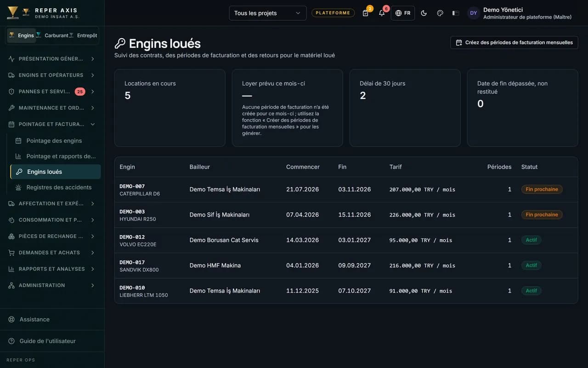Viewport: 588px width, 368px height.
Task: Switch to the Engins module tab
Action: coord(21,35)
